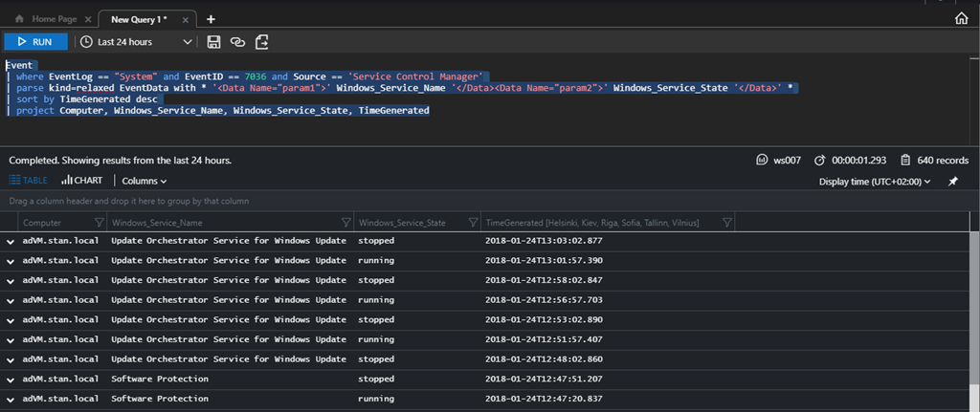The image size is (980, 412).
Task: Run the query with RUN button
Action: [x=34, y=42]
